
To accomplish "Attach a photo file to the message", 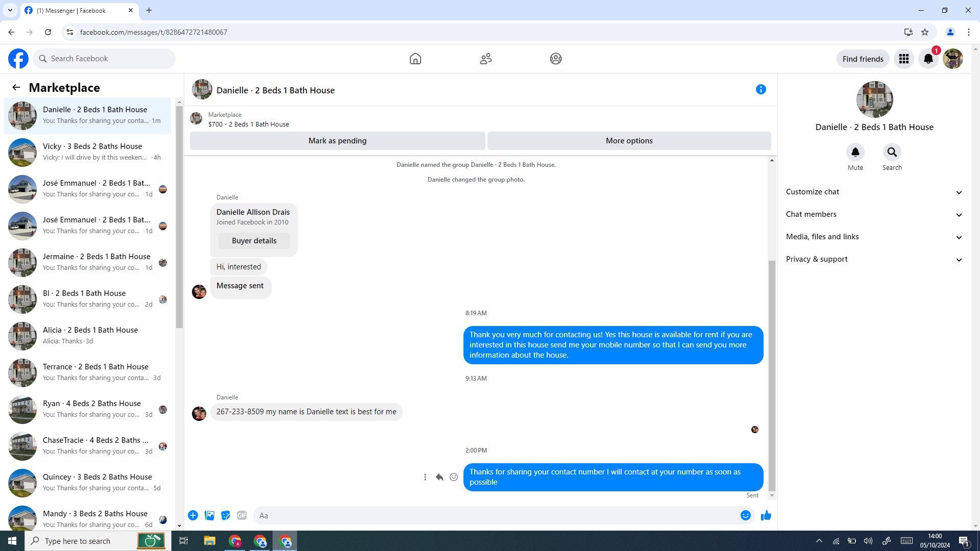I will coord(209,516).
